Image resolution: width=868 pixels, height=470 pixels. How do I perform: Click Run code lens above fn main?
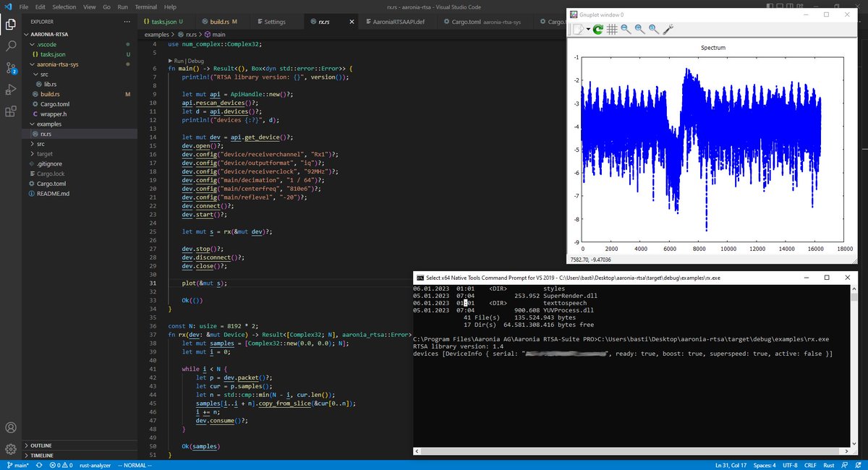(179, 61)
